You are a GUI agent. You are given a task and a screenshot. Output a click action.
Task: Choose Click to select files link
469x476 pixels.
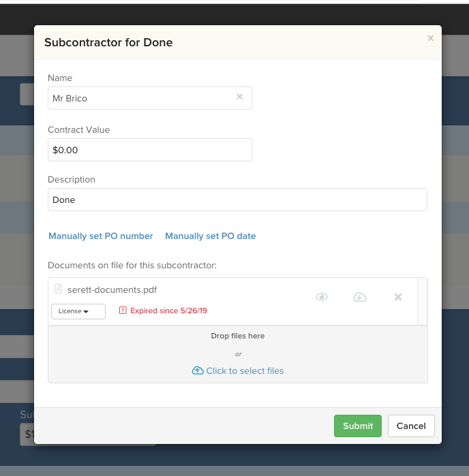point(245,370)
